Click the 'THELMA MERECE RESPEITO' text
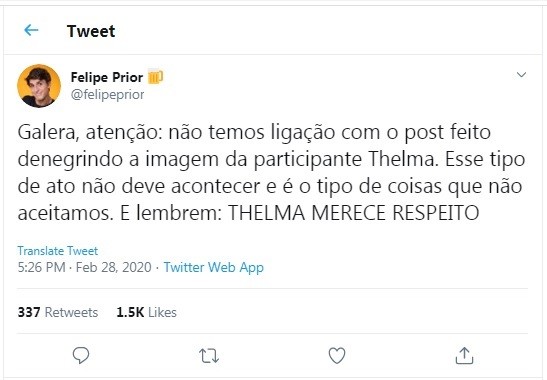The width and height of the screenshot is (547, 380). (353, 213)
